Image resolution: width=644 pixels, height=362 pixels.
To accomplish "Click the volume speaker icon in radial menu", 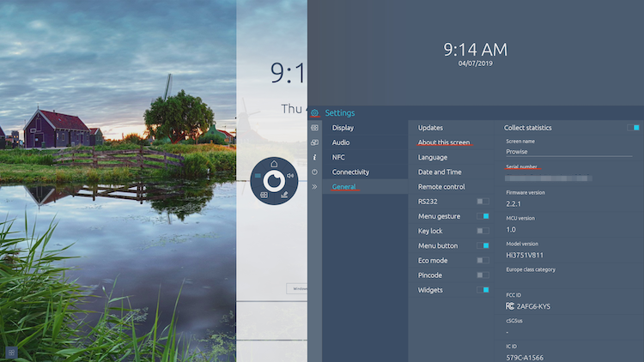I will [x=290, y=176].
